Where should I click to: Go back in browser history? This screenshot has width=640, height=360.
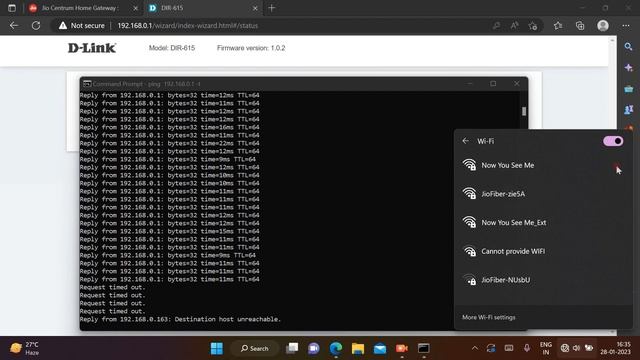coord(14,25)
